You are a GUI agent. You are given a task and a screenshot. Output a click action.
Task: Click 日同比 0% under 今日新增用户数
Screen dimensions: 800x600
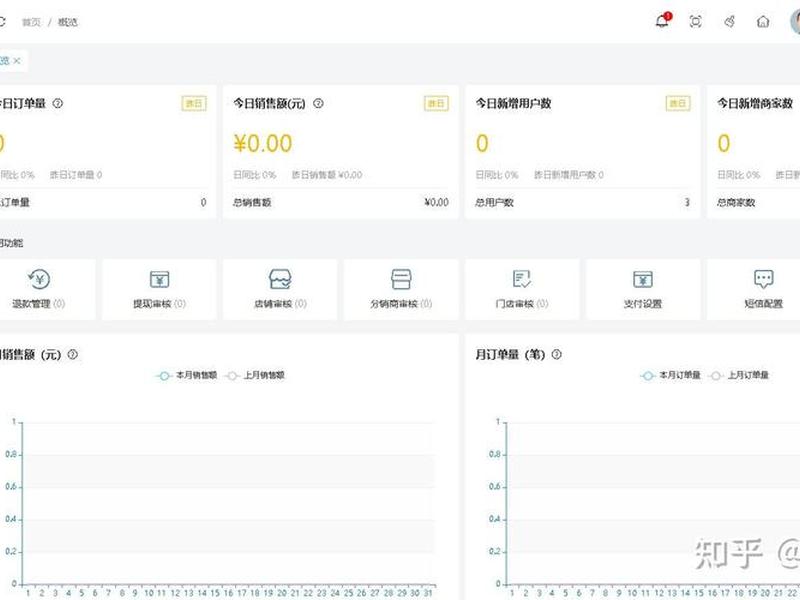point(497,175)
